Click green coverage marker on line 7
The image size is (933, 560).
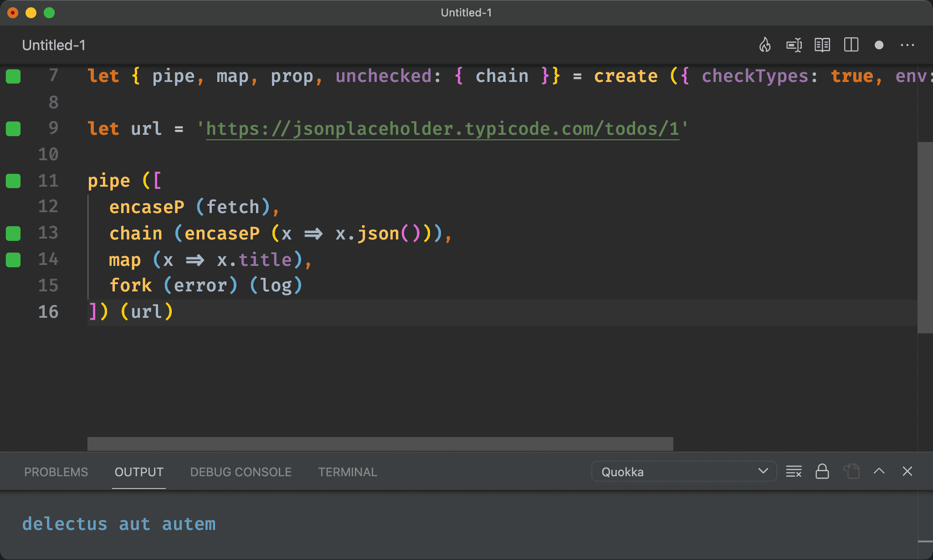pyautogui.click(x=13, y=76)
